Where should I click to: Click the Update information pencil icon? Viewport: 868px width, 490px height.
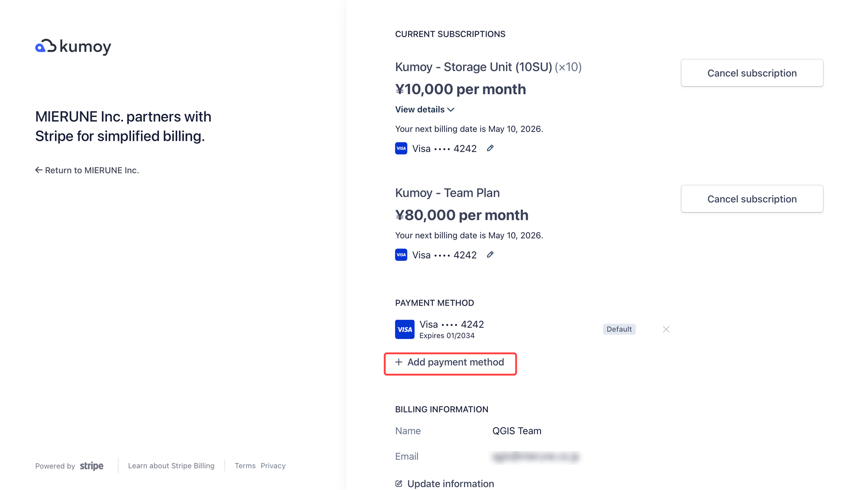click(x=399, y=483)
